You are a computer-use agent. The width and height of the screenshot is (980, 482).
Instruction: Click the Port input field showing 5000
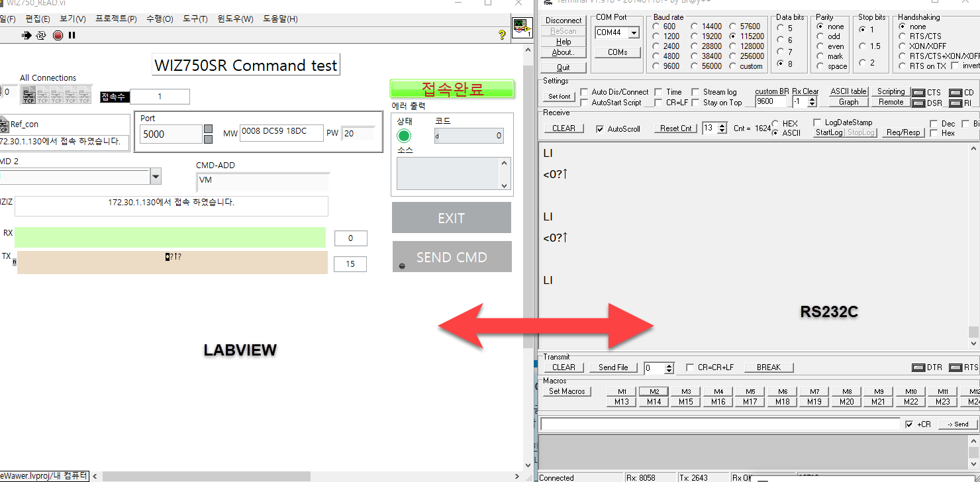pos(171,134)
